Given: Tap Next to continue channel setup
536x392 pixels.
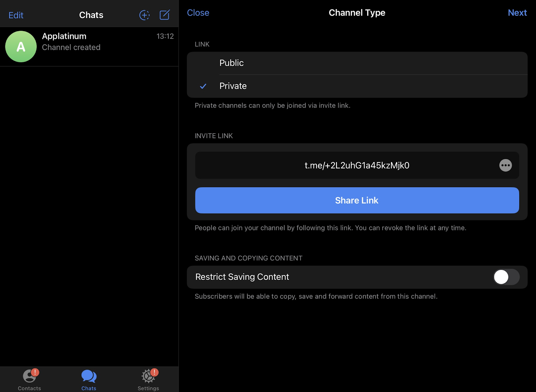Looking at the screenshot, I should coord(517,13).
